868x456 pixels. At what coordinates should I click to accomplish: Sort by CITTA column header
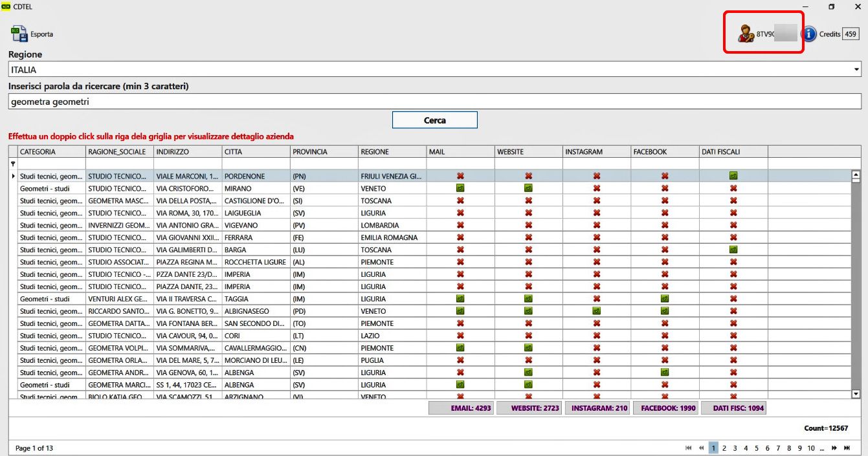256,152
